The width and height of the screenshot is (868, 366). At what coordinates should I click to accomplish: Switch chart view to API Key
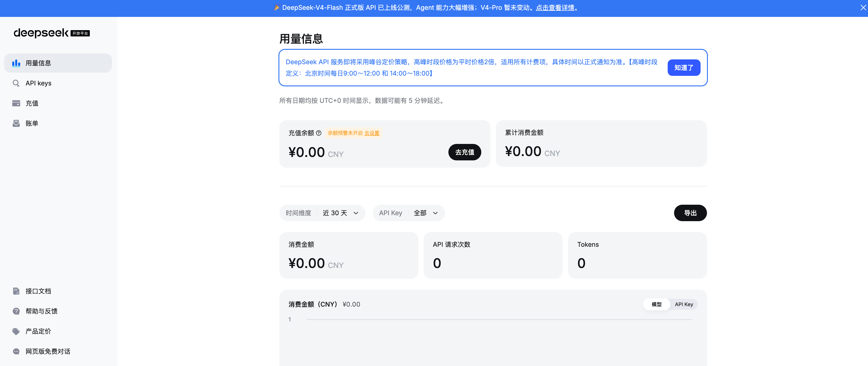tap(684, 304)
